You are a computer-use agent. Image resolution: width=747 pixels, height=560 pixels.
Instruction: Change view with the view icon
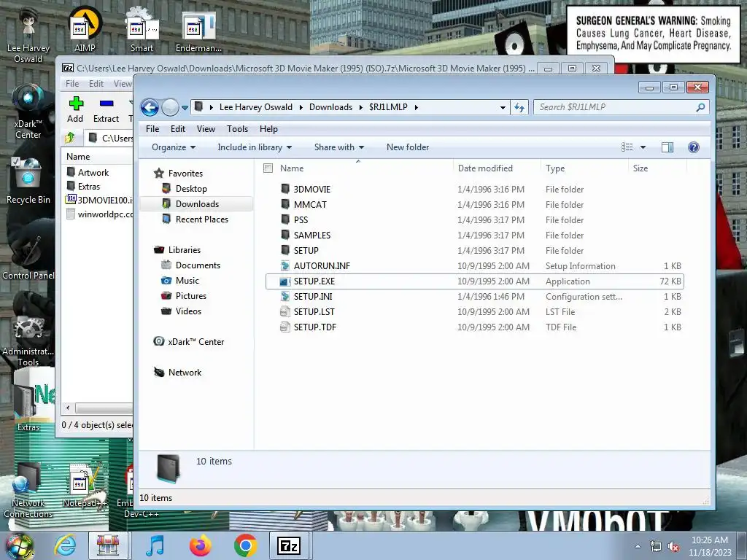(x=627, y=147)
